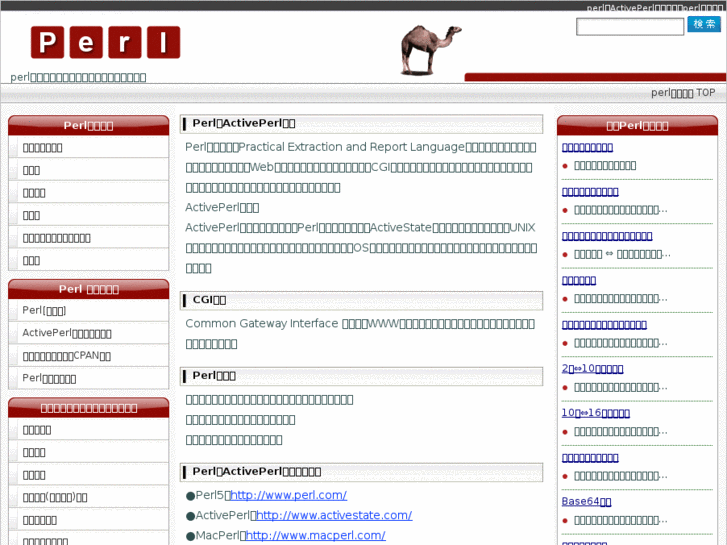Click the 'Practical Extraction and Report Language' text

click(351, 147)
